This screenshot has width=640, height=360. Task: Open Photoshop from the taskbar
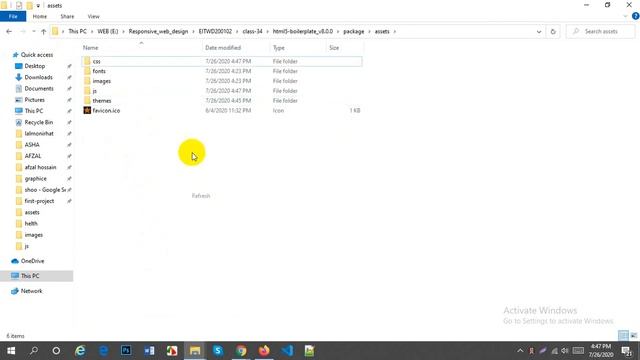point(126,351)
